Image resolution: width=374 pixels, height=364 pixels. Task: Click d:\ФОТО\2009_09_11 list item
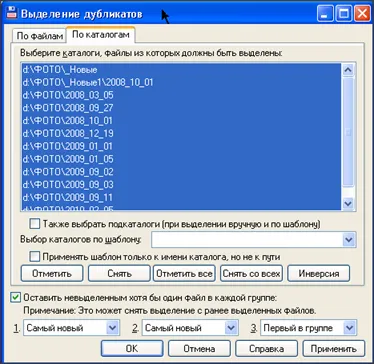pyautogui.click(x=182, y=198)
